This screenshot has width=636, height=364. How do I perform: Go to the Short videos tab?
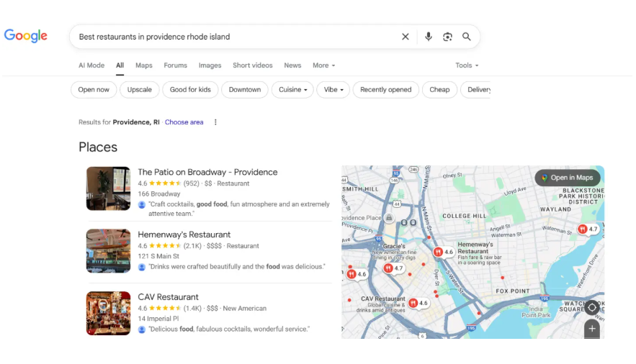[252, 65]
